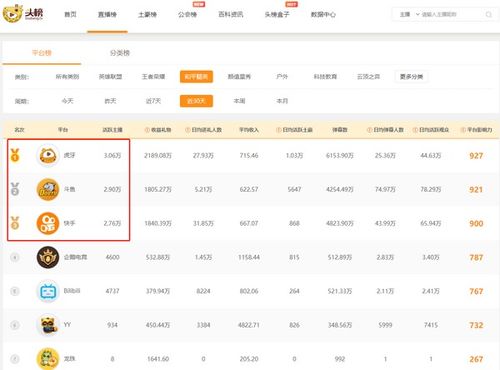The image size is (500, 370).
Task: Click info icon beside 日均送礼人数 header
Action: point(187,130)
